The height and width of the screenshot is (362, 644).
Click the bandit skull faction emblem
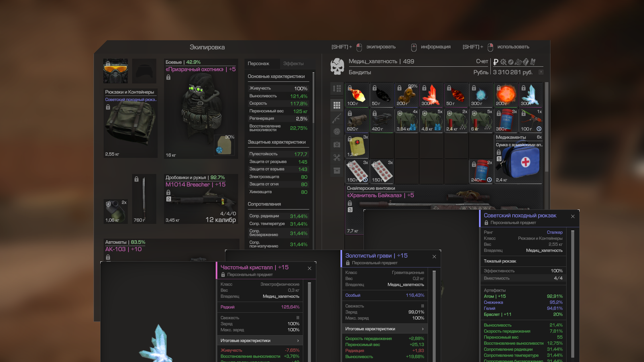[x=337, y=66]
